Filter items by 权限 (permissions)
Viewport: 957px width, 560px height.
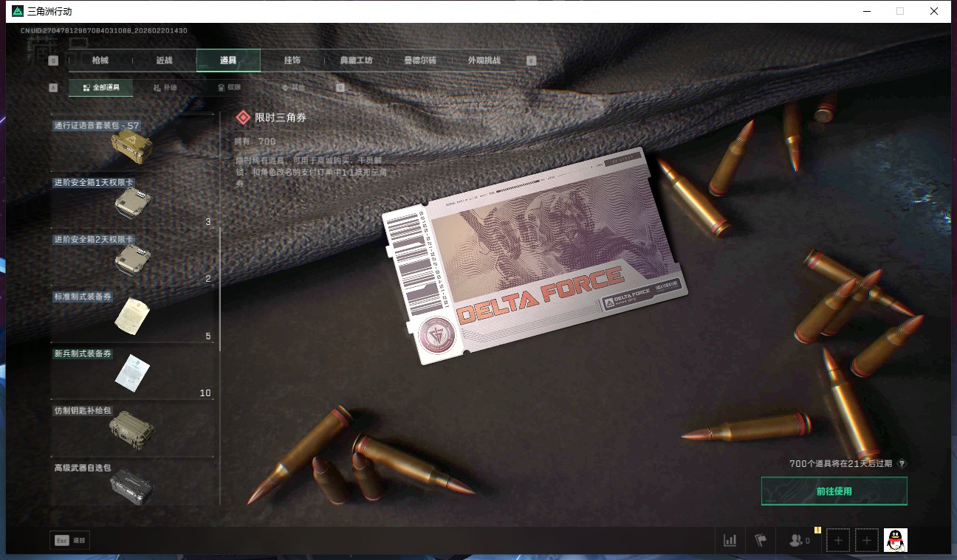pos(229,88)
